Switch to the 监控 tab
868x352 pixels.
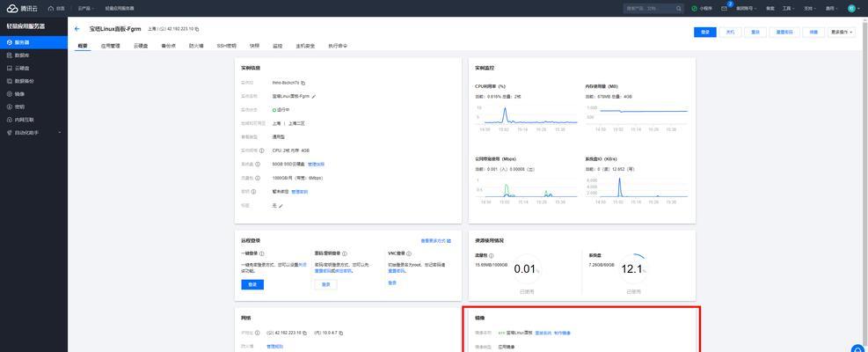[277, 46]
